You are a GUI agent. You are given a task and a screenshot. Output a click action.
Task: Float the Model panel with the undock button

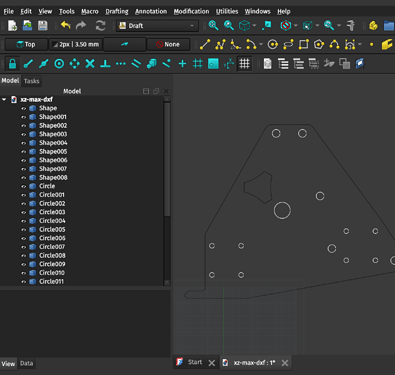[156, 91]
